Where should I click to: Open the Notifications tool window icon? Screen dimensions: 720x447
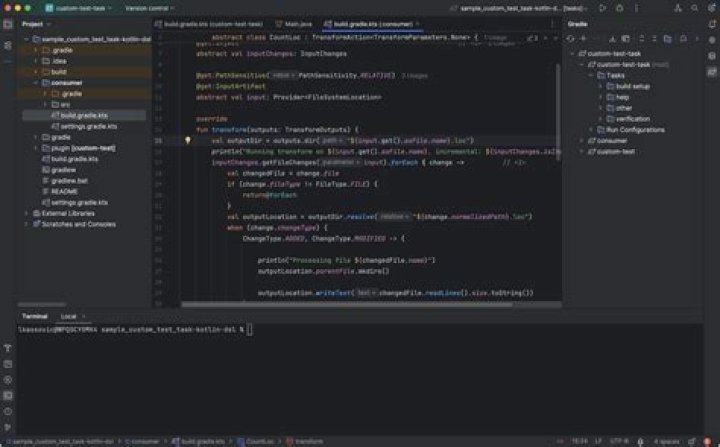tap(712, 24)
